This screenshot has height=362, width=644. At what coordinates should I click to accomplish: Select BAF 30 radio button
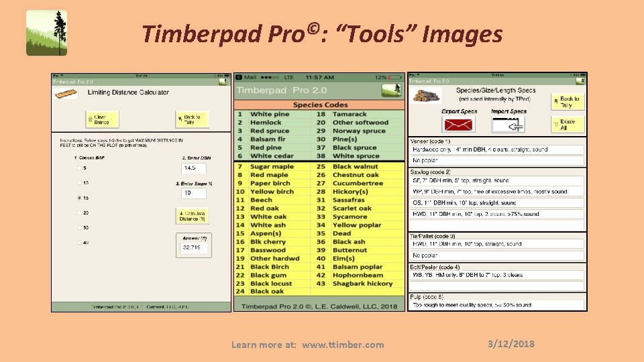[79, 227]
